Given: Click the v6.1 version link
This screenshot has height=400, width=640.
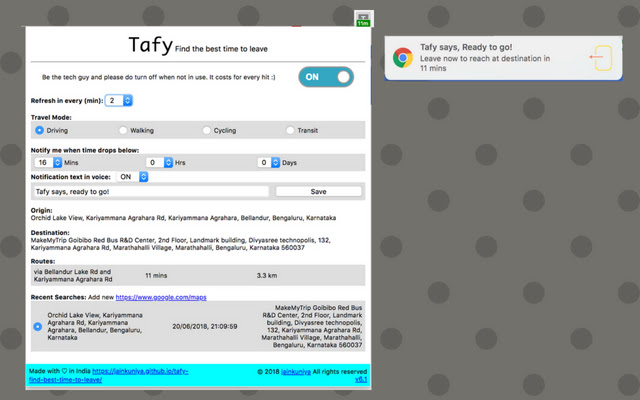Looking at the screenshot, I should [x=361, y=379].
